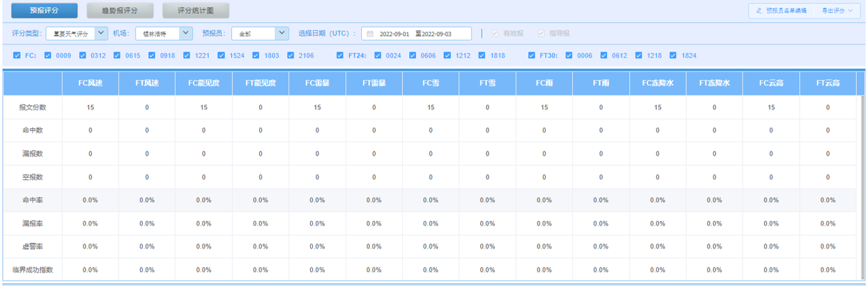Uncheck the 1818 checkbox
Viewport: 868px width, 289px height.
coord(482,56)
